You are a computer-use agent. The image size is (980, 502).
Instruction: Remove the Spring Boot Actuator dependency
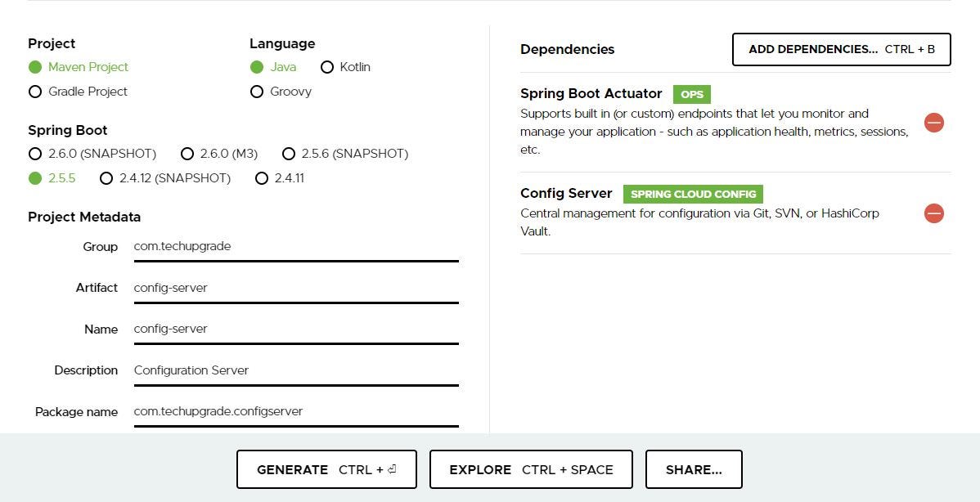pos(933,122)
